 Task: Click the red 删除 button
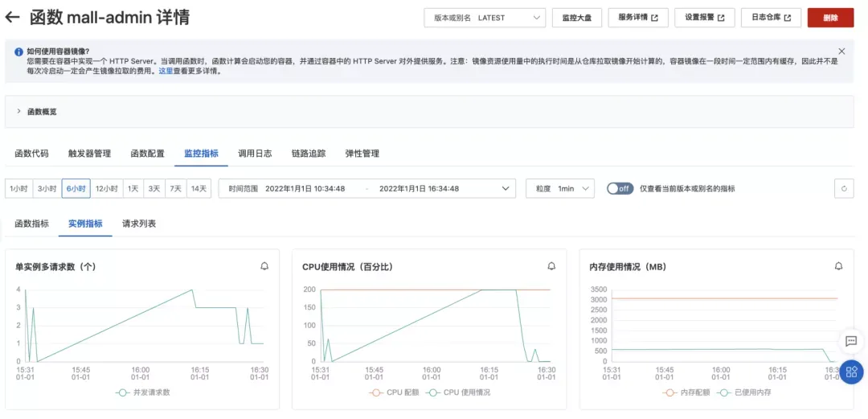tap(830, 18)
